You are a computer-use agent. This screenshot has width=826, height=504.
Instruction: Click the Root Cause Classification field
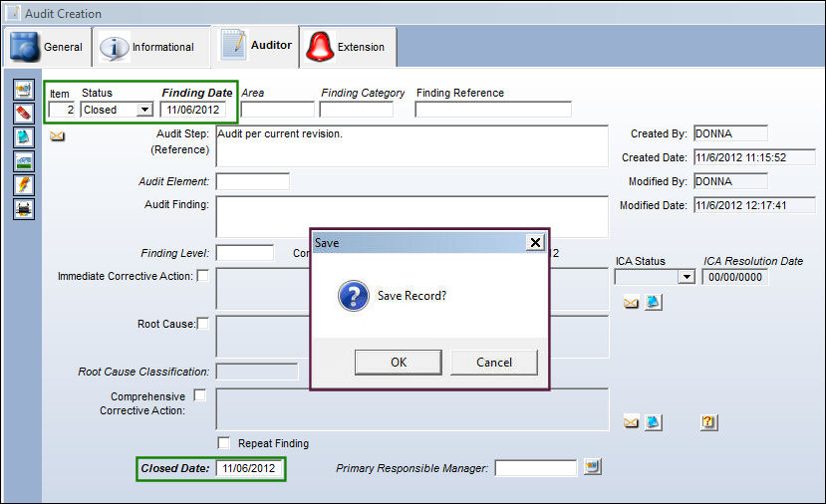(257, 372)
